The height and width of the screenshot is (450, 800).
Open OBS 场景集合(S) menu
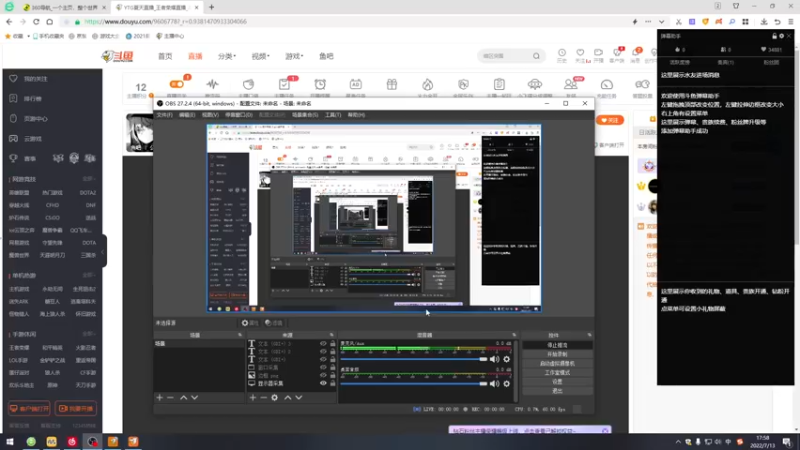click(x=305, y=115)
